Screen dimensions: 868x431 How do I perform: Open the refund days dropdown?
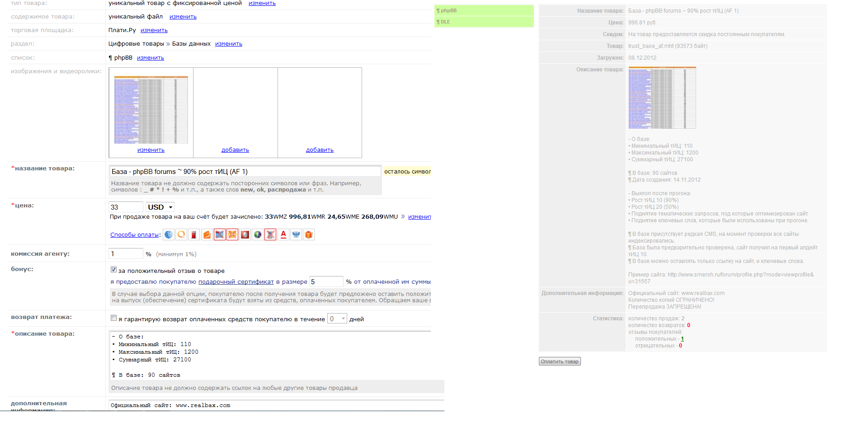click(x=337, y=319)
